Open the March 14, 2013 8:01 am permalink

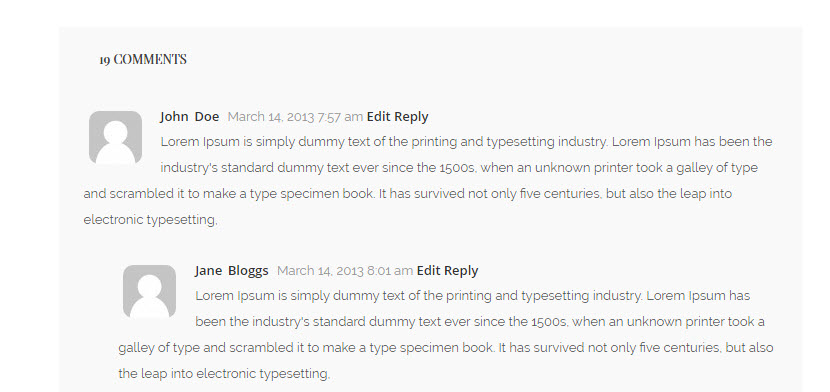tap(345, 271)
